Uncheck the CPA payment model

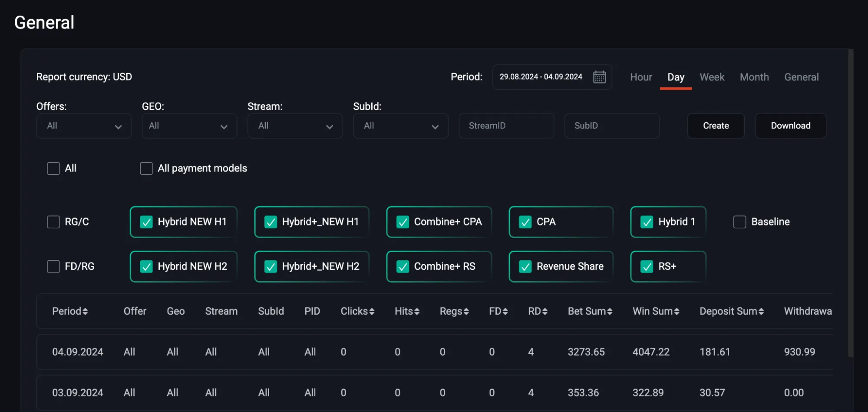pyautogui.click(x=525, y=222)
